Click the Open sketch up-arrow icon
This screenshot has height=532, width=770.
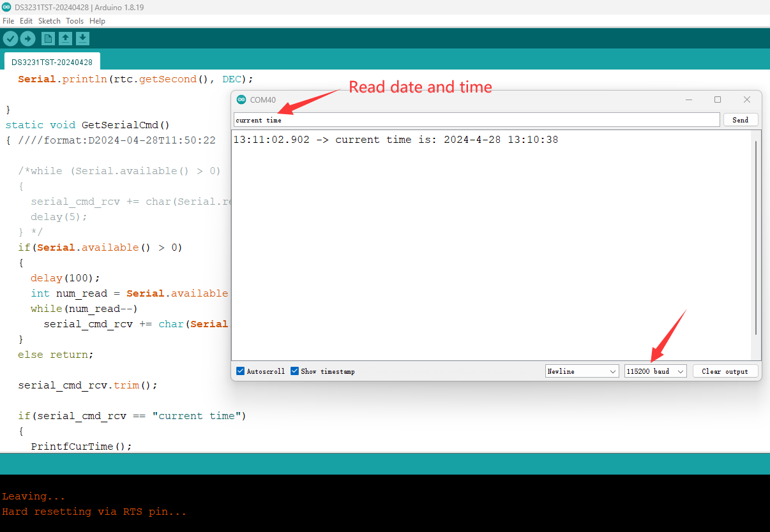point(65,39)
